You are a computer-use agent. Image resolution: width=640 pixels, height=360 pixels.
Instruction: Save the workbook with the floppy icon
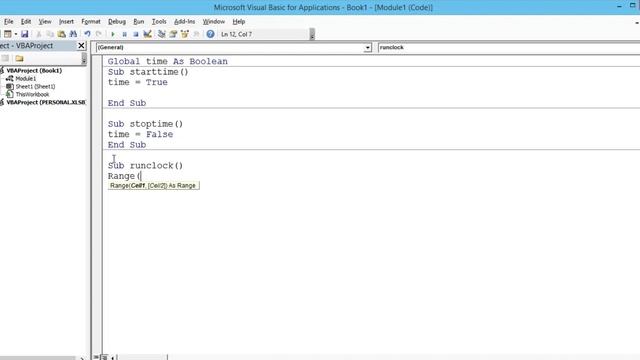24,34
